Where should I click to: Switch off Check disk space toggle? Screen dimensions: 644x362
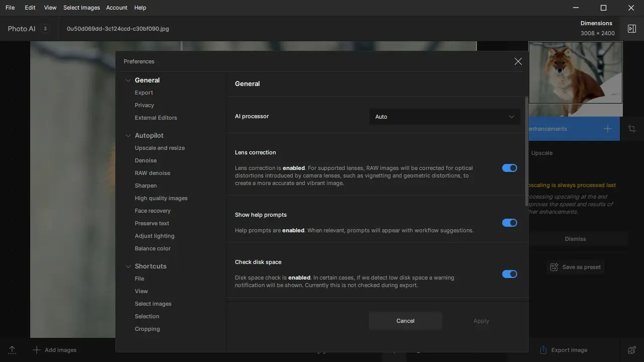click(510, 274)
